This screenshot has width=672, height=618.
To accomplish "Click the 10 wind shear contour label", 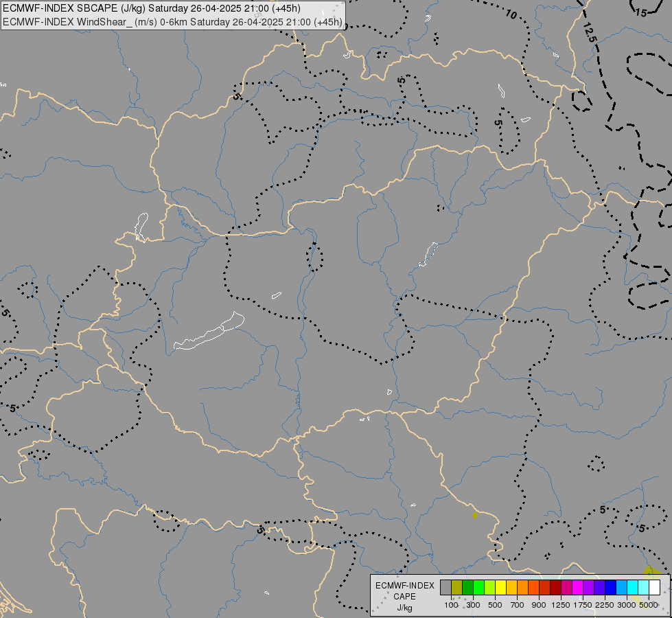I will pos(511,14).
